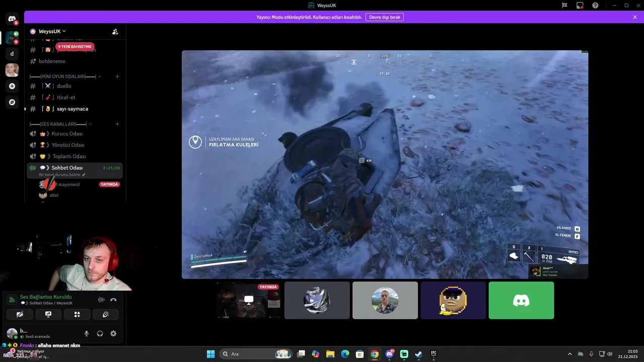This screenshot has height=362, width=644.
Task: Open Copilot from the taskbar
Action: pos(315,354)
